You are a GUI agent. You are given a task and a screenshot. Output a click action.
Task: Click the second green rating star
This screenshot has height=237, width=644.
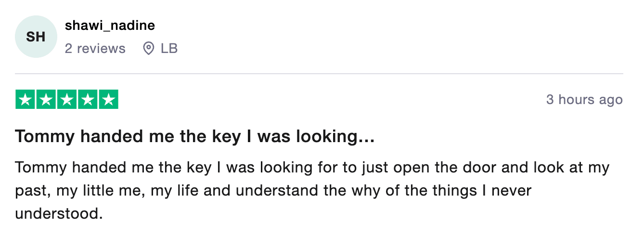click(46, 99)
